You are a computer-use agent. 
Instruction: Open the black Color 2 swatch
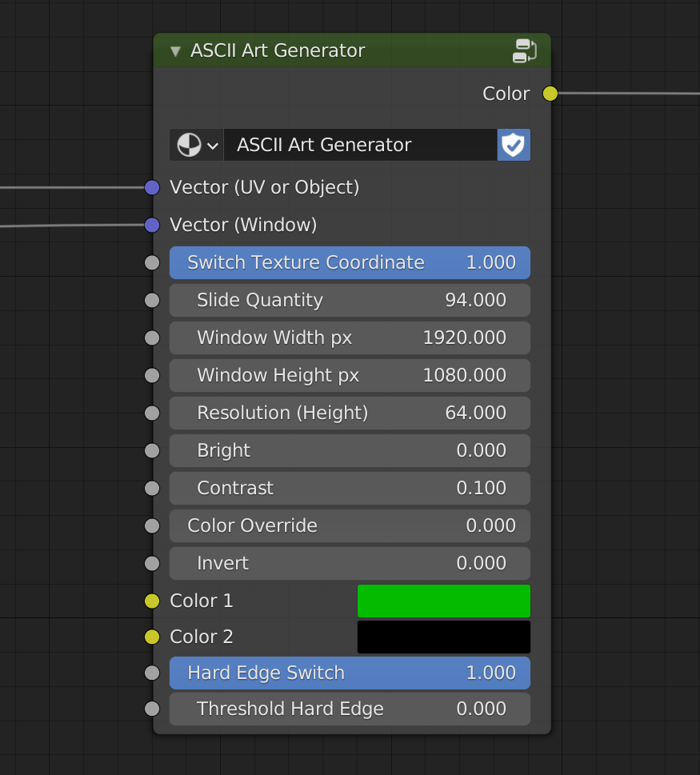(x=443, y=637)
